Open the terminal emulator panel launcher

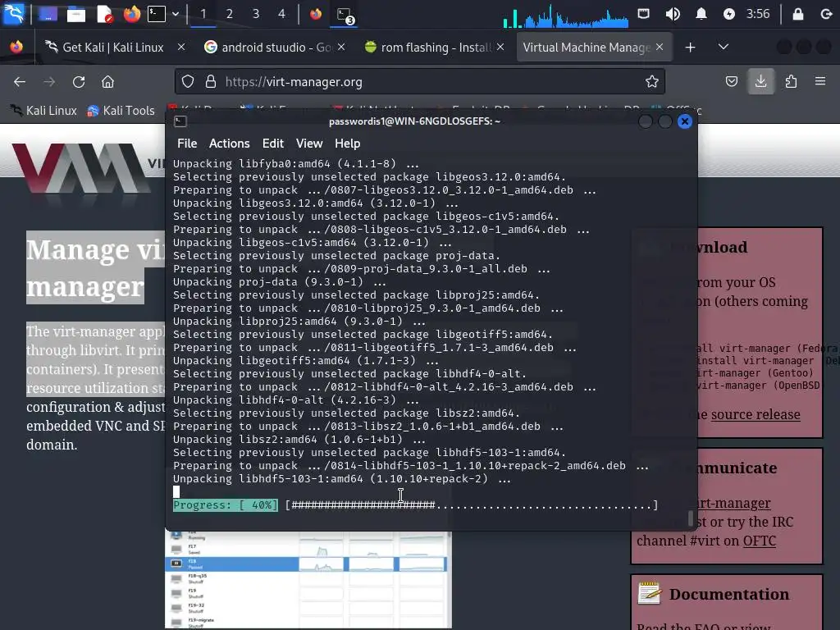(x=157, y=14)
